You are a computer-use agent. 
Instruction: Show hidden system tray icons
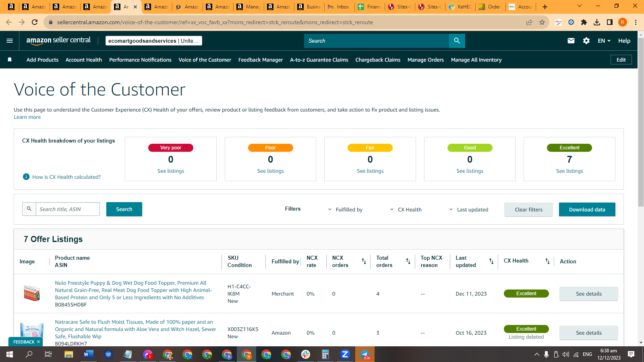536,354
